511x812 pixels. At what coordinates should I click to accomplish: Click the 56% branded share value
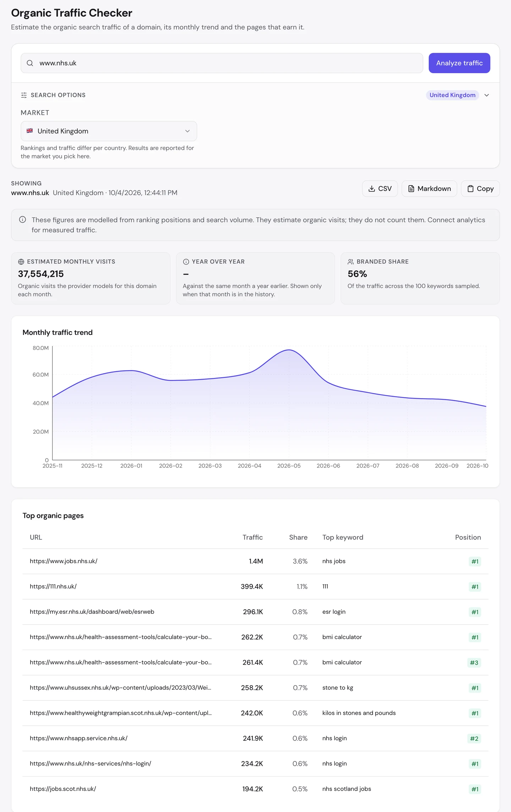coord(357,274)
